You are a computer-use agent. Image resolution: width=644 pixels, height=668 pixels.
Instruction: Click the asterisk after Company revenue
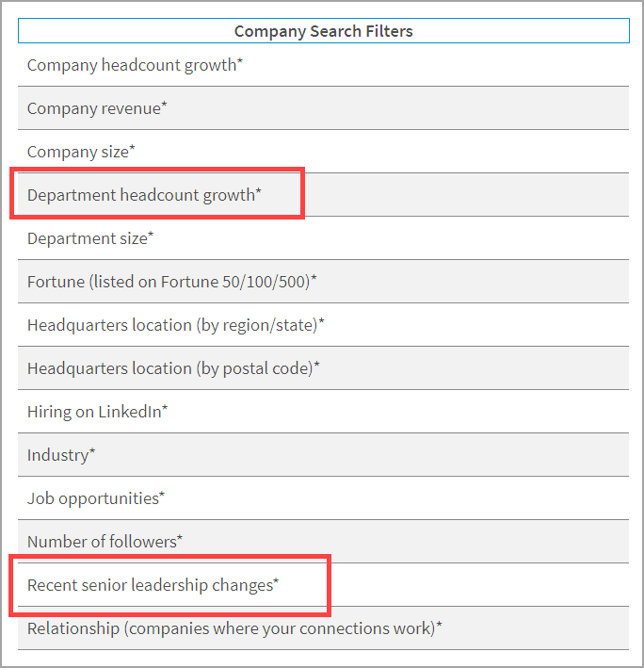[x=164, y=106]
